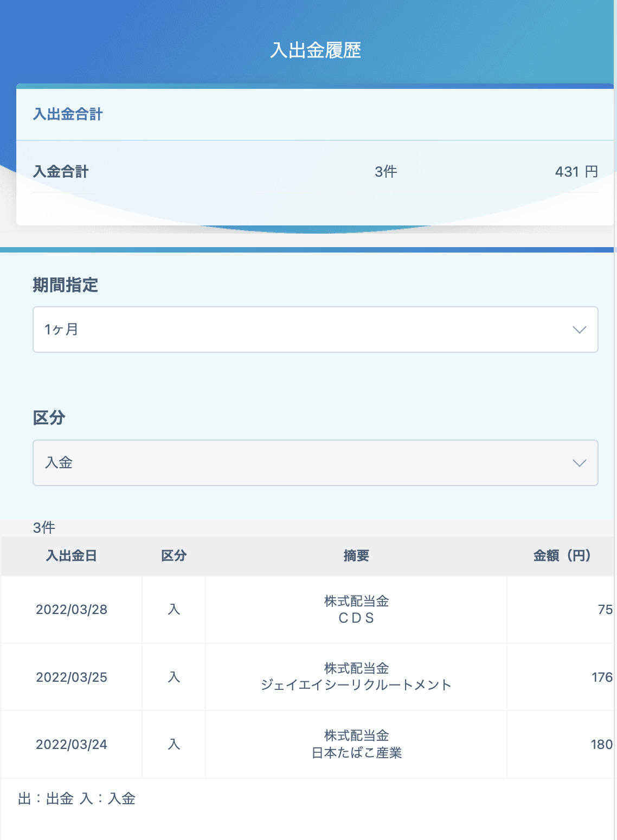This screenshot has height=840, width=617.
Task: Open the 期間指定 1ヶ月 dropdown
Action: click(x=315, y=329)
